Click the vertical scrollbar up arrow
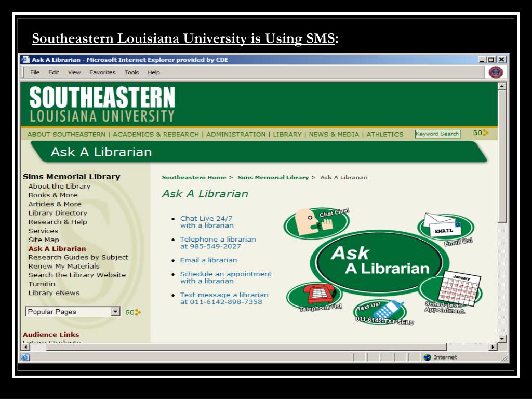This screenshot has width=532, height=399. (502, 86)
